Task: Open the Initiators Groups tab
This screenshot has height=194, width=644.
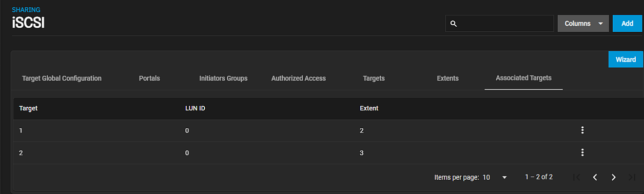Action: click(223, 79)
